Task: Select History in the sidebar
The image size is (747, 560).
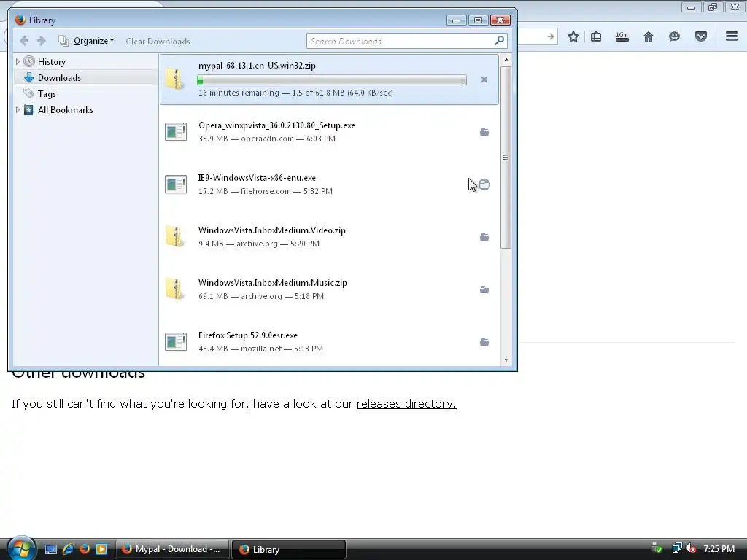Action: [52, 62]
